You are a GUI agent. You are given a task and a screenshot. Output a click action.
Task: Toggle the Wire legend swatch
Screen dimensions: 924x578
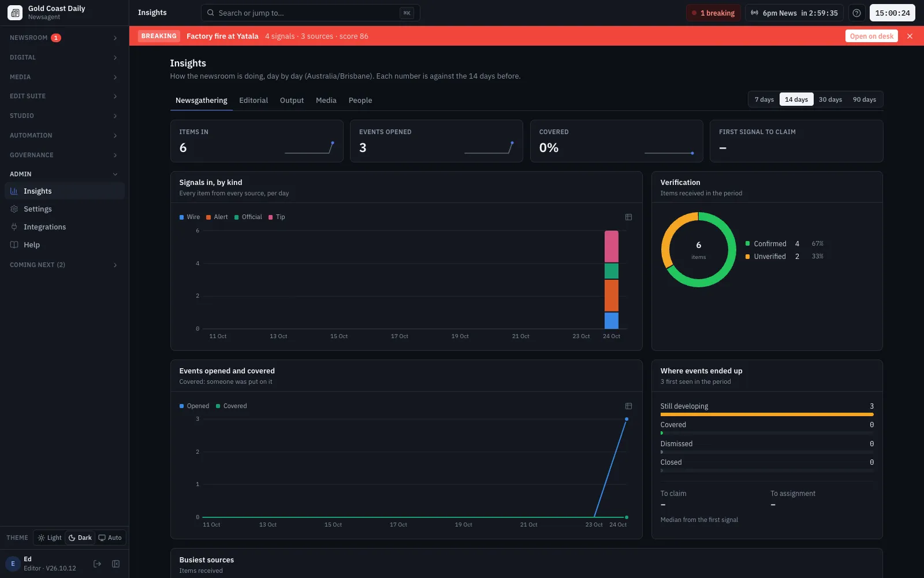pos(181,217)
